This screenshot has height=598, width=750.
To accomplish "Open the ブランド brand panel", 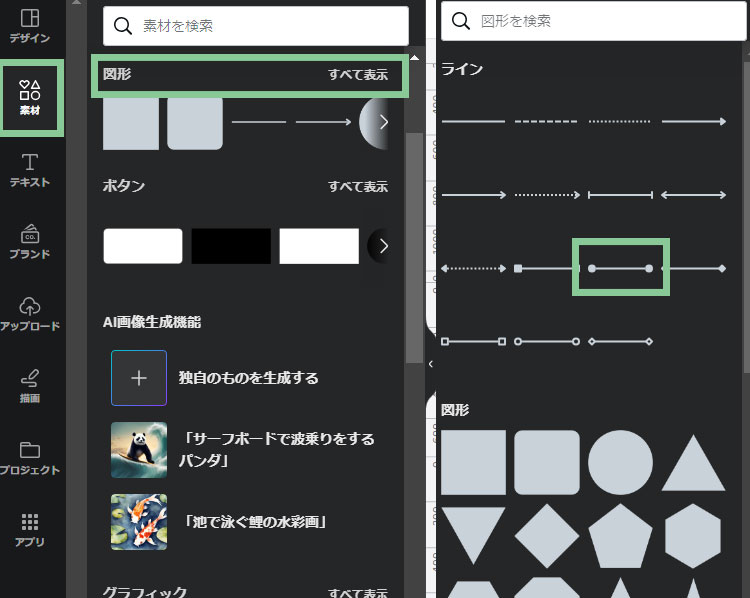I will click(x=30, y=242).
